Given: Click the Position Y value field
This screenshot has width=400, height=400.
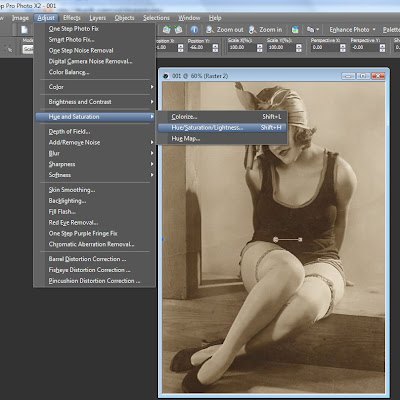Looking at the screenshot, I should pyautogui.click(x=200, y=48).
